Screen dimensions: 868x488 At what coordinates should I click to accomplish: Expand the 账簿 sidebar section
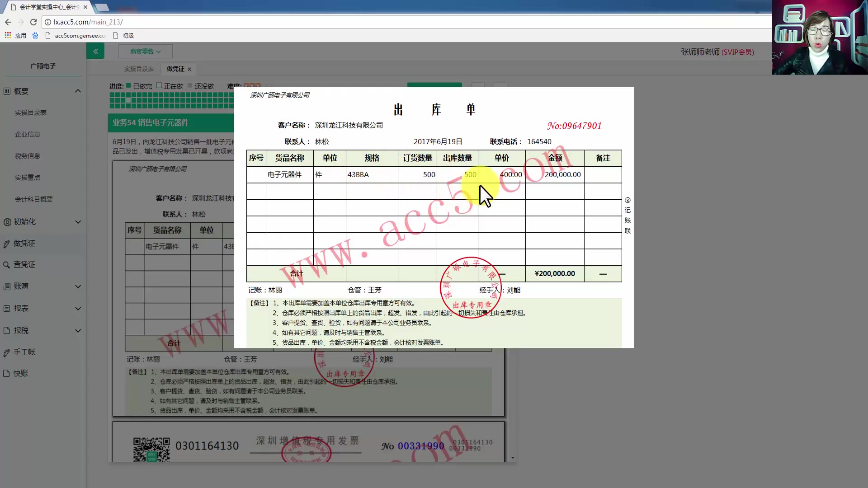(78, 286)
